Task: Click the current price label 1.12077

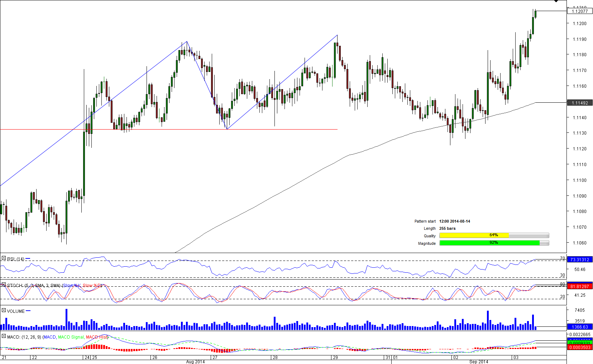Action: tap(580, 11)
